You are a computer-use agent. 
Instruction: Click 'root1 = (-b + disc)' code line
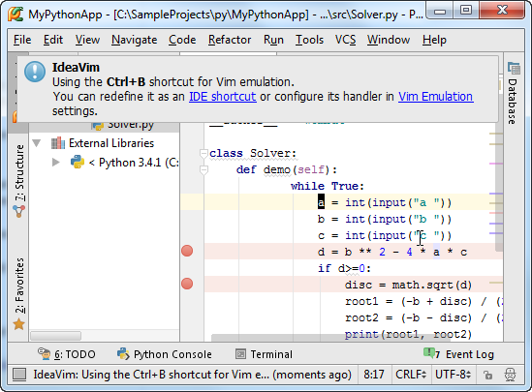[408, 301]
